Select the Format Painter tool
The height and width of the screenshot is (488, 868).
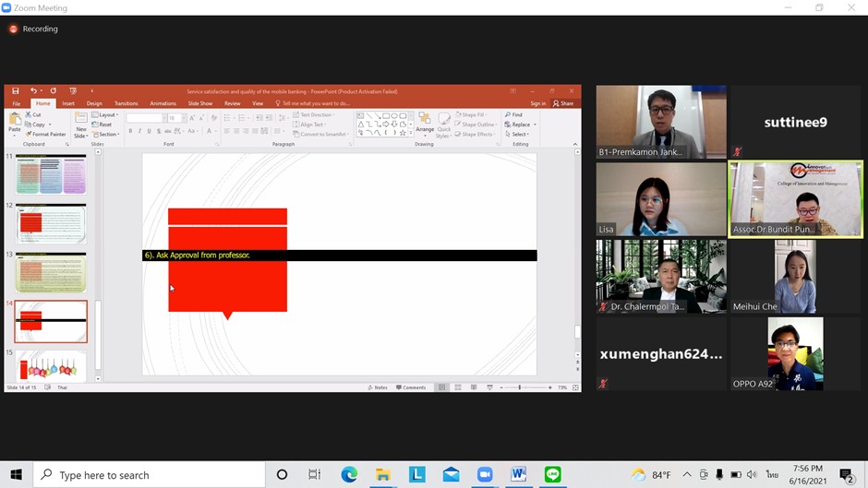click(46, 135)
